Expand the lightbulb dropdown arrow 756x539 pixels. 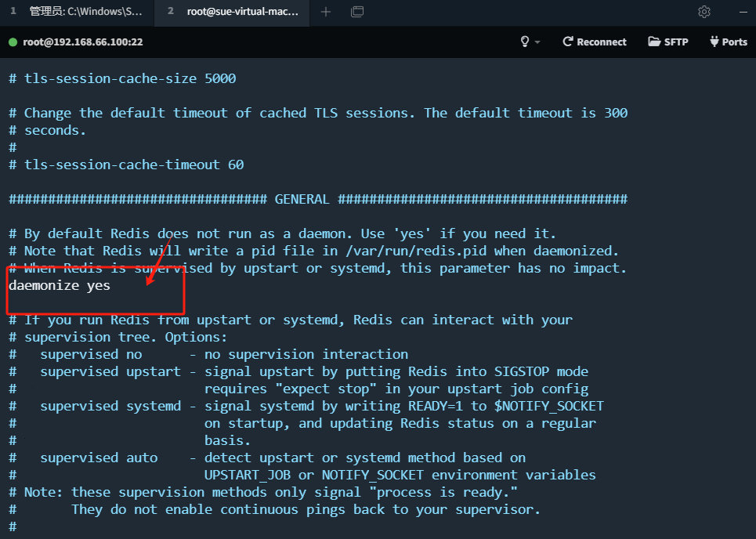[x=537, y=42]
